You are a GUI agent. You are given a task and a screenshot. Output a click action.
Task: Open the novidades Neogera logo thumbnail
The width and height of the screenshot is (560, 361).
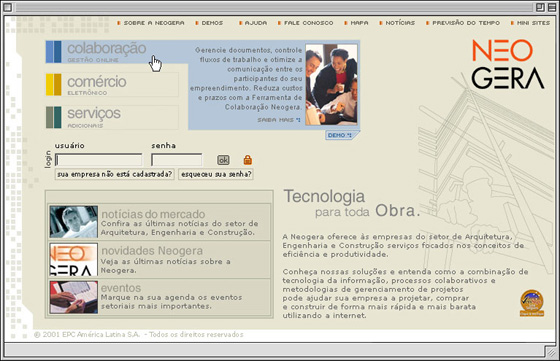[74, 260]
